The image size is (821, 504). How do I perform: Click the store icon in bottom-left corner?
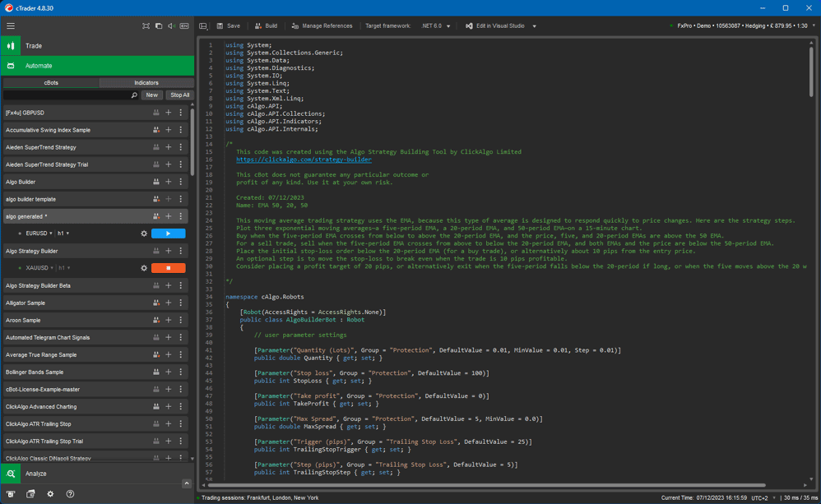point(11,494)
